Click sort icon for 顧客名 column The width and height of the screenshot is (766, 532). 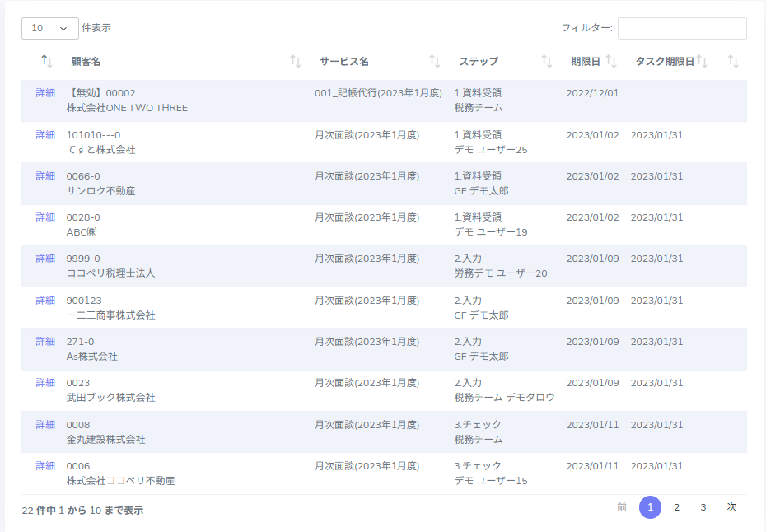296,61
